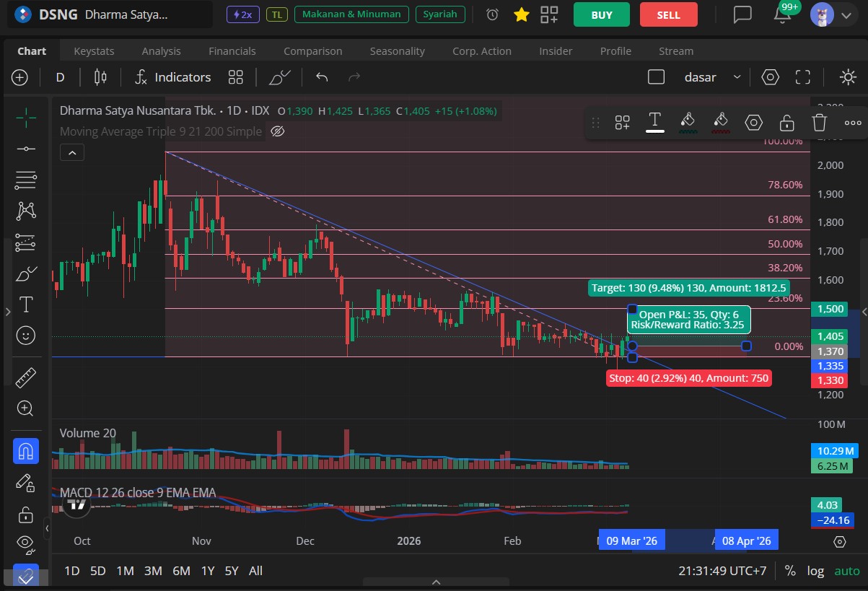Open the chat messages icon
The image size is (868, 591).
pyautogui.click(x=742, y=14)
